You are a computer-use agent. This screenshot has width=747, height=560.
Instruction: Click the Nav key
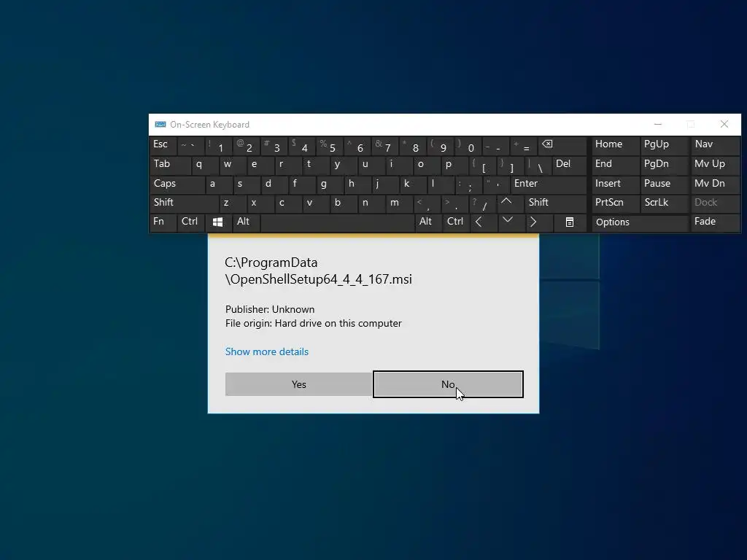(x=715, y=145)
